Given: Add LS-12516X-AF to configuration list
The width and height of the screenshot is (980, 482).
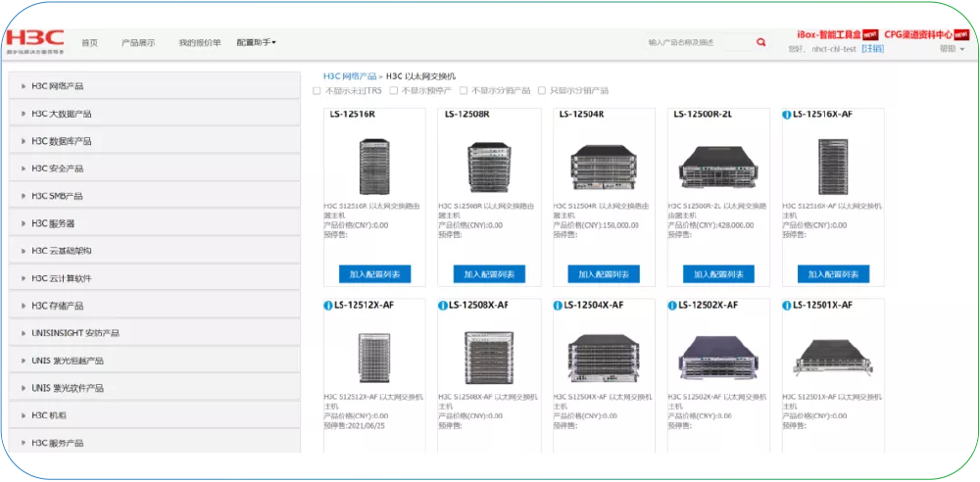Looking at the screenshot, I should point(833,274).
